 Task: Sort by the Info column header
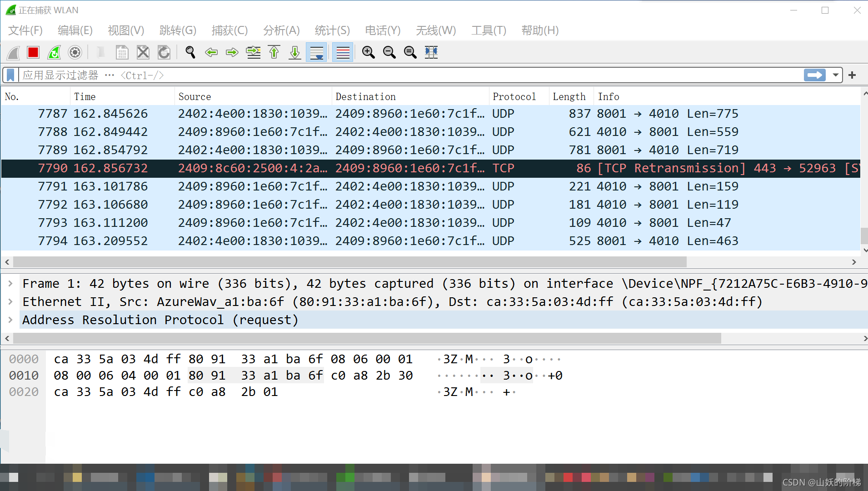727,96
